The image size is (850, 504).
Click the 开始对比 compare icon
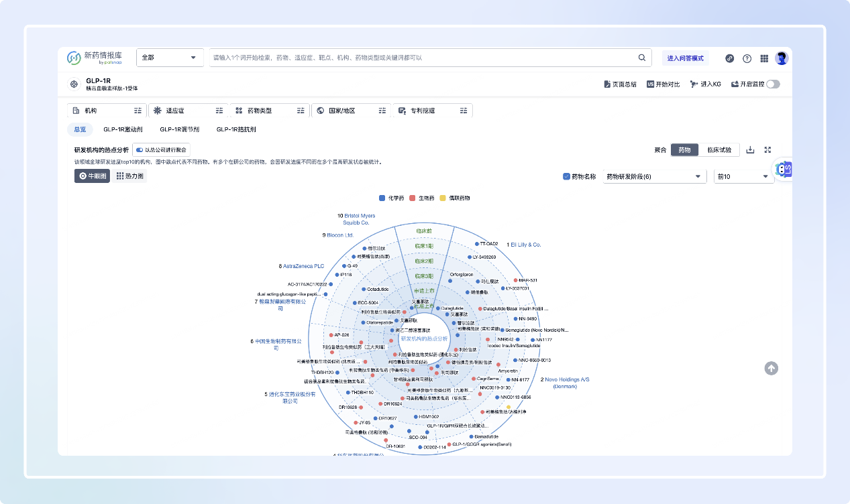(x=650, y=84)
